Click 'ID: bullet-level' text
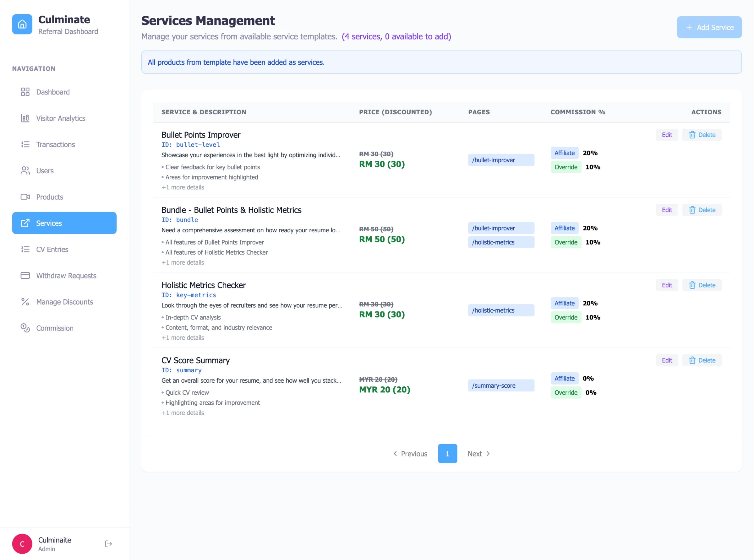This screenshot has height=560, width=754. click(191, 145)
